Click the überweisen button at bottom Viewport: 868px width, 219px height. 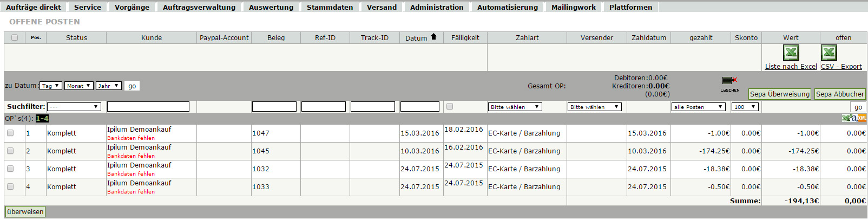point(25,211)
